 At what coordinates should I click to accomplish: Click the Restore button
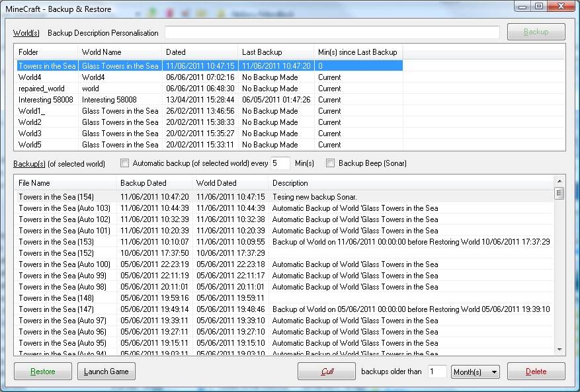pos(43,372)
